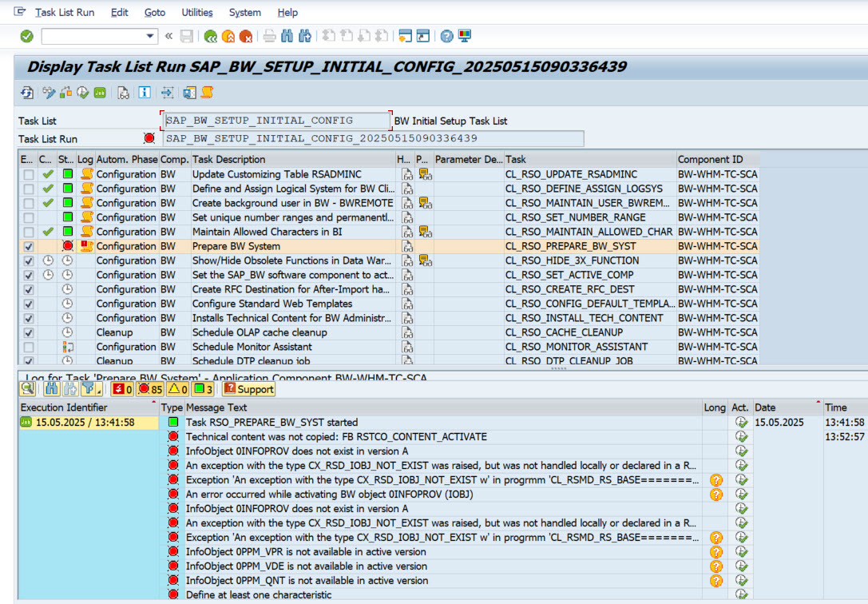This screenshot has height=604, width=868.
Task: Click the log details magnifier icon
Action: [x=28, y=389]
